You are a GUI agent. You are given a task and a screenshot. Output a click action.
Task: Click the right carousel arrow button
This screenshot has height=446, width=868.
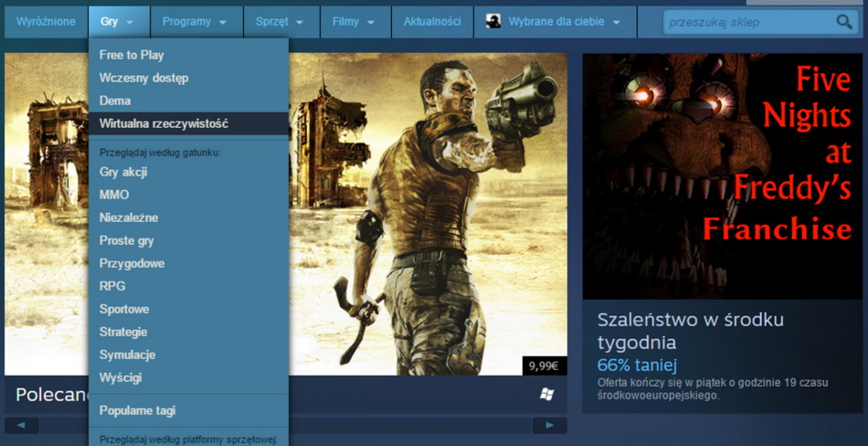click(x=549, y=426)
